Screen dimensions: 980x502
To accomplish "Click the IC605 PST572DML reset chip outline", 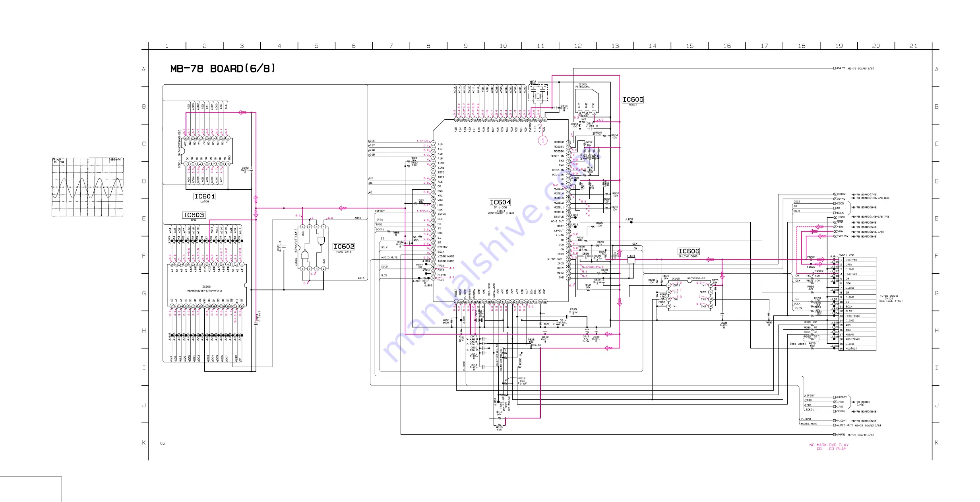I will [x=587, y=101].
